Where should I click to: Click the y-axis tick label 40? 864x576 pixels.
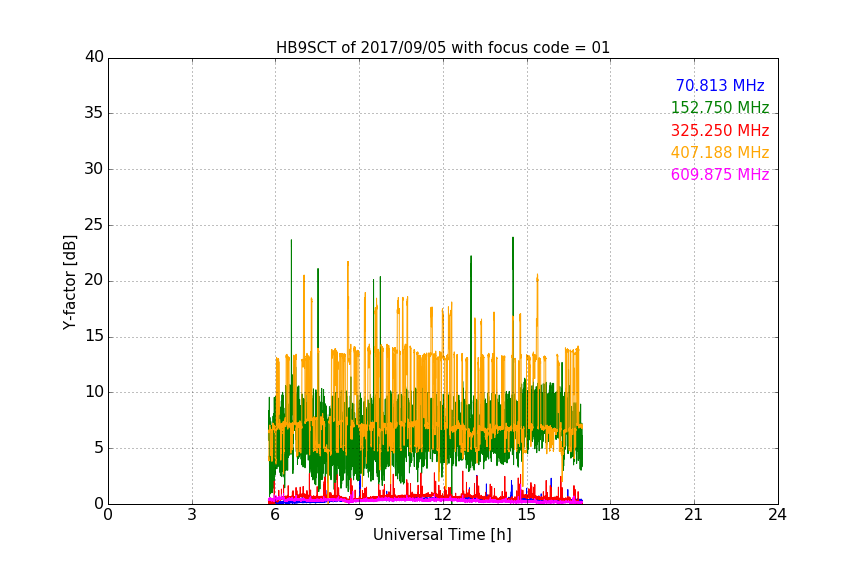94,57
